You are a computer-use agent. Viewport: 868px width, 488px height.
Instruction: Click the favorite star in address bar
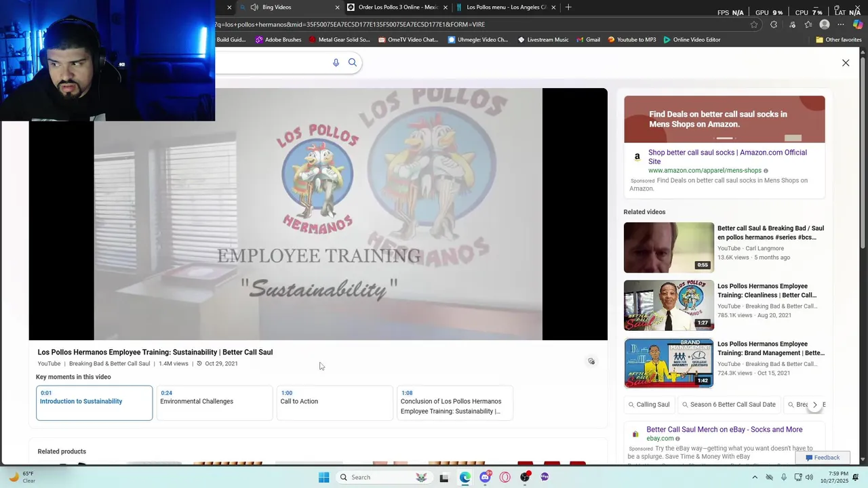coord(754,24)
